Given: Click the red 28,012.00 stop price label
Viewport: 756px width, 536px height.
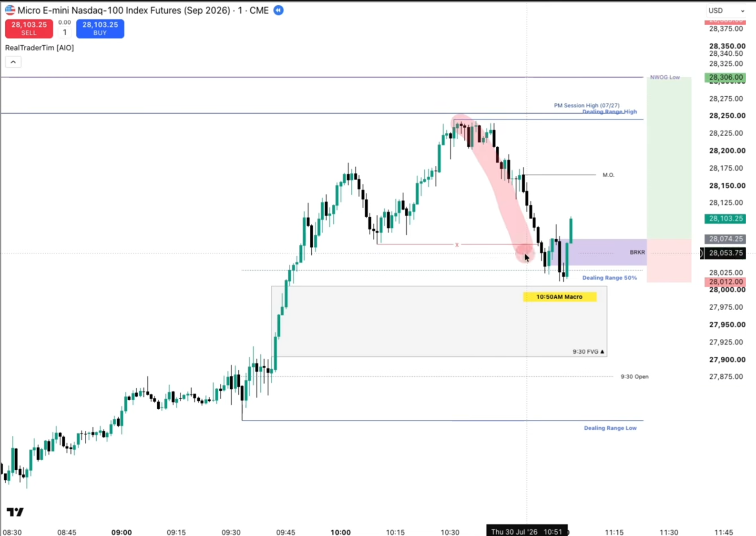Looking at the screenshot, I should (x=725, y=282).
